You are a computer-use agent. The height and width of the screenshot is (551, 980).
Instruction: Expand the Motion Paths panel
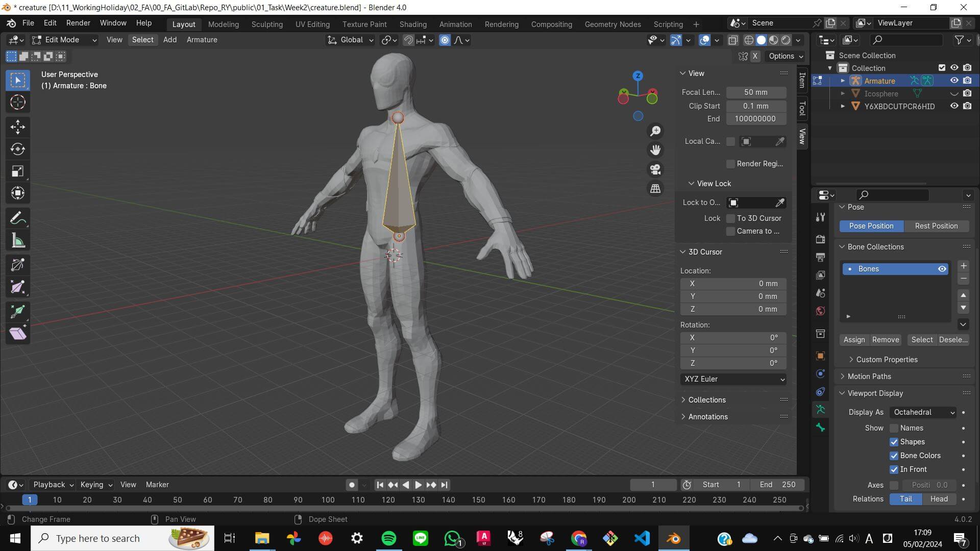[x=869, y=377]
